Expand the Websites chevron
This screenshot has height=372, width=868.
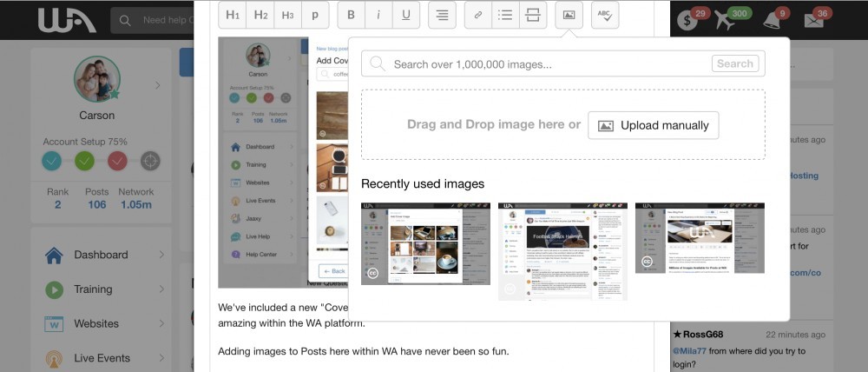point(161,324)
